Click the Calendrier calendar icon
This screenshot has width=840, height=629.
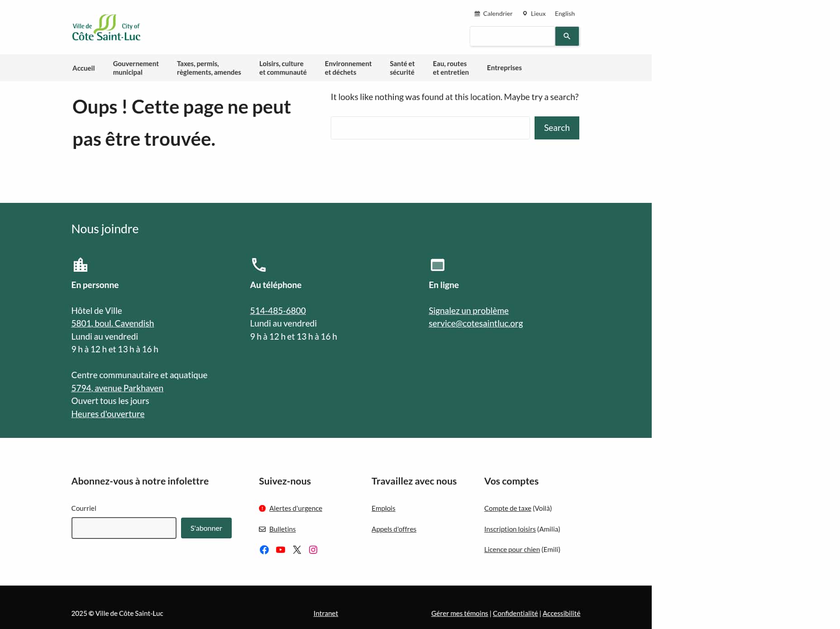pyautogui.click(x=477, y=13)
